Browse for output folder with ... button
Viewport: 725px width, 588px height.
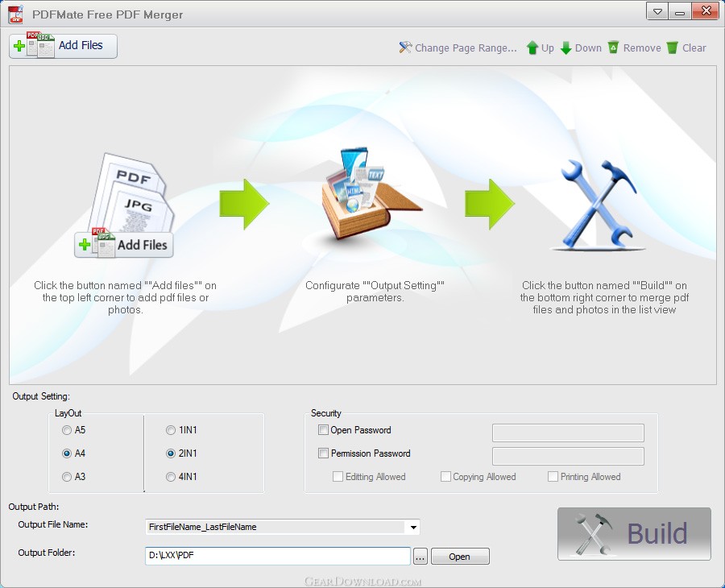click(420, 557)
